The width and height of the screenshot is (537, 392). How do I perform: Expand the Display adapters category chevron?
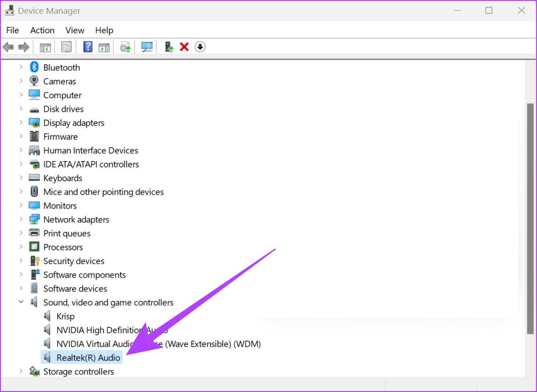pyautogui.click(x=21, y=122)
